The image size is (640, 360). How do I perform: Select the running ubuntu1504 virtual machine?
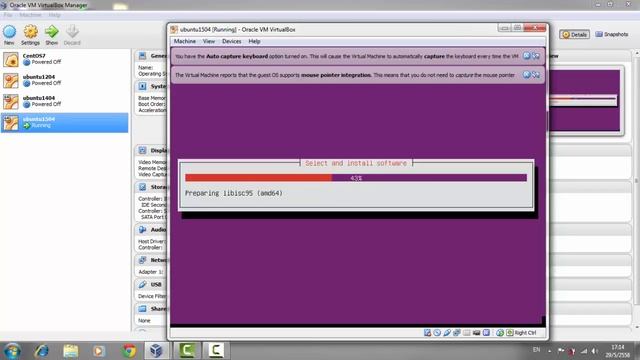coord(64,122)
